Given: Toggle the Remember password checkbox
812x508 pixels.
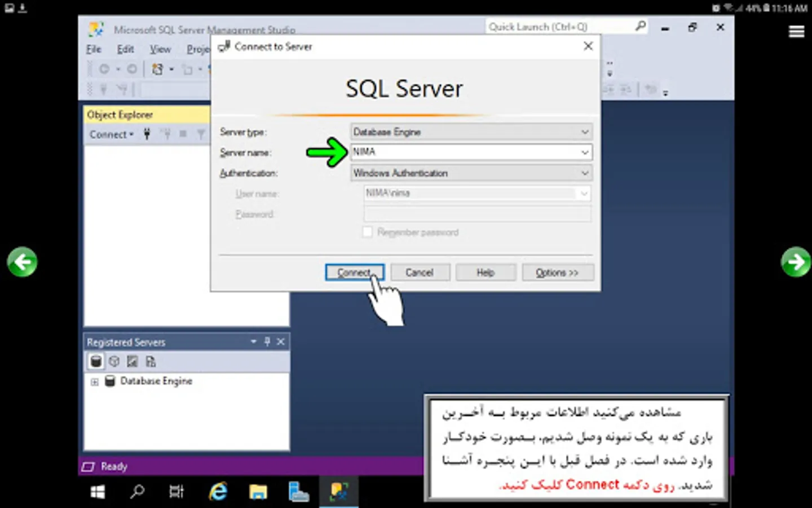Looking at the screenshot, I should pos(367,232).
